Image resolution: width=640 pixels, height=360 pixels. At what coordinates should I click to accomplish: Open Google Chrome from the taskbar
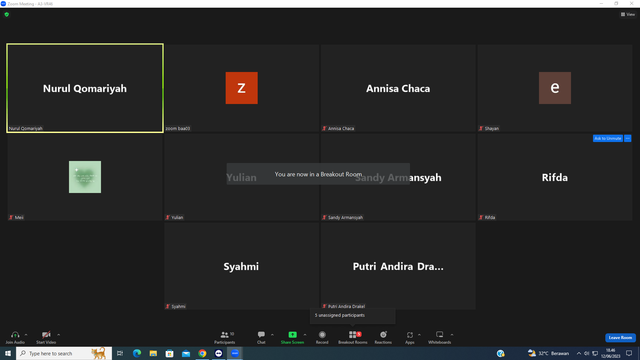point(202,353)
